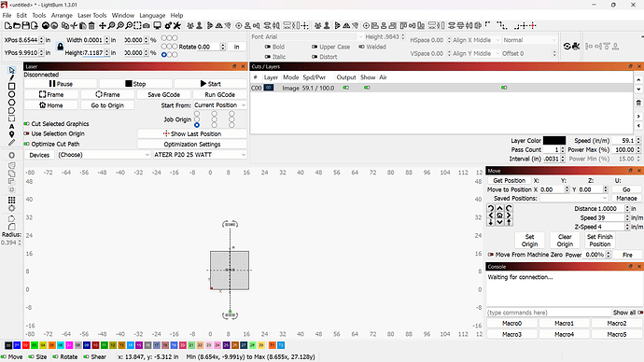Screen dimensions: 644x362
Task: Open the Preview monitor icon
Action: [157, 25]
